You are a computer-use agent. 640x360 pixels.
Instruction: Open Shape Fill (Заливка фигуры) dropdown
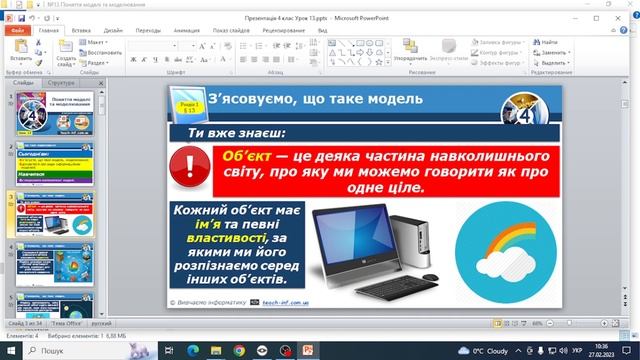tap(498, 42)
